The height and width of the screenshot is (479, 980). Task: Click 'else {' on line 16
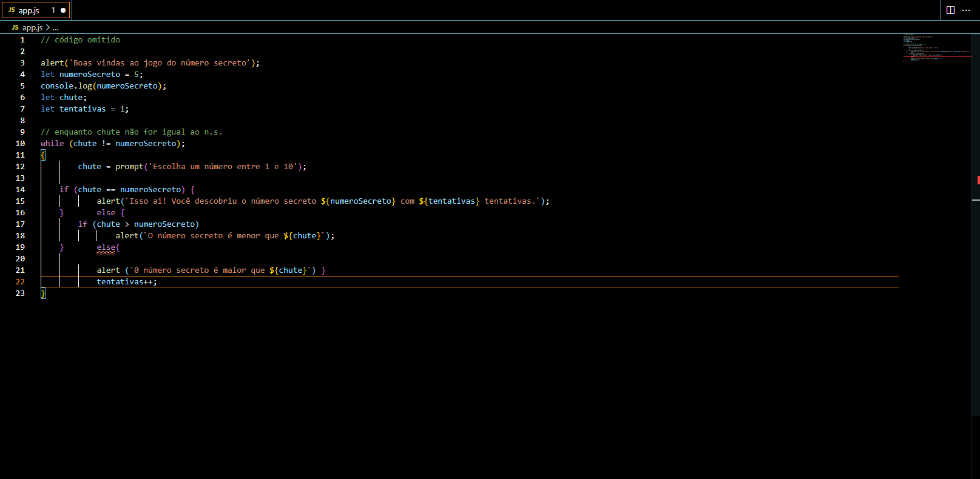(x=110, y=213)
